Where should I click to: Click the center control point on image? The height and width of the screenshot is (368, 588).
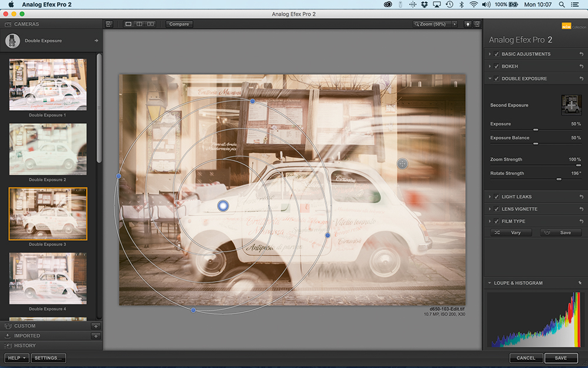point(223,205)
